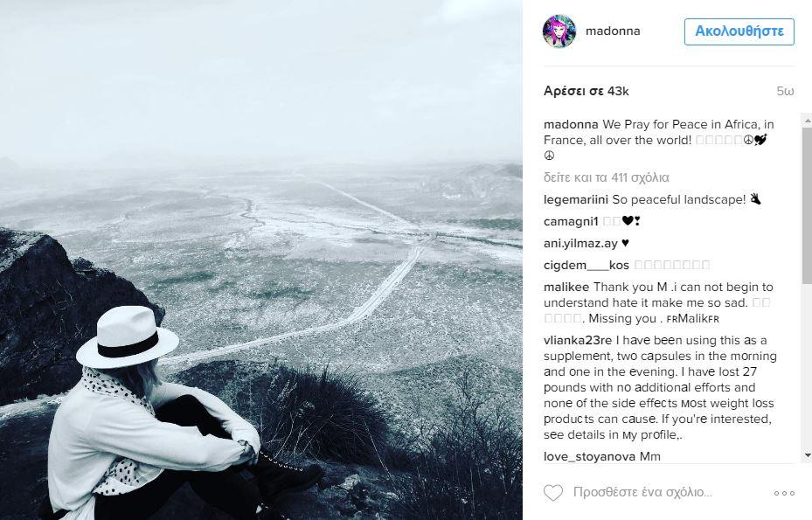Open vlianka23re's profile link

(578, 340)
